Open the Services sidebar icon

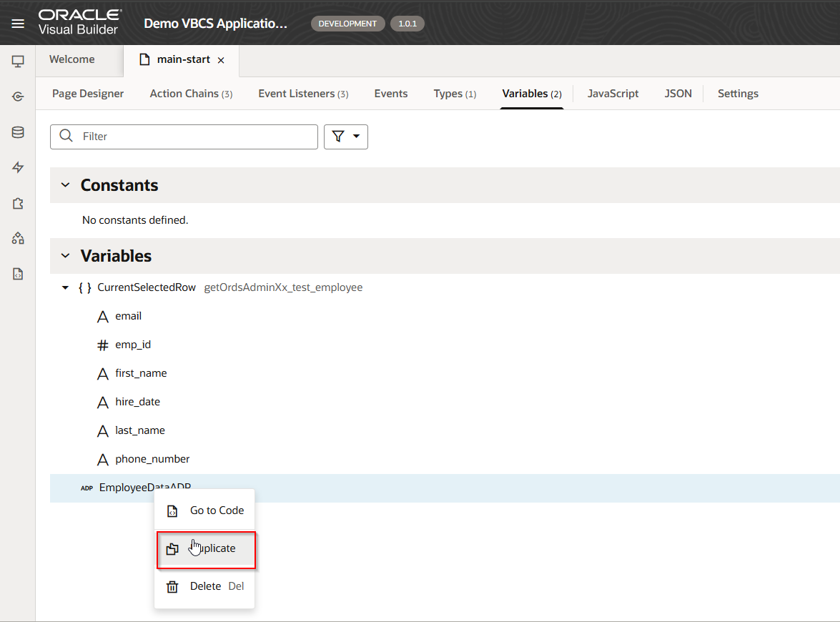(18, 97)
